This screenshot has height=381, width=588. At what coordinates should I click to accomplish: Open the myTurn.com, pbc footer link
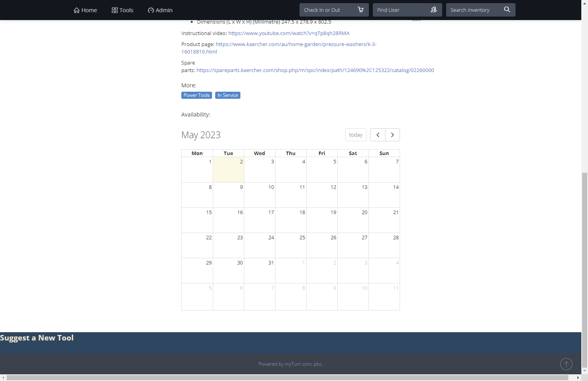click(x=303, y=364)
